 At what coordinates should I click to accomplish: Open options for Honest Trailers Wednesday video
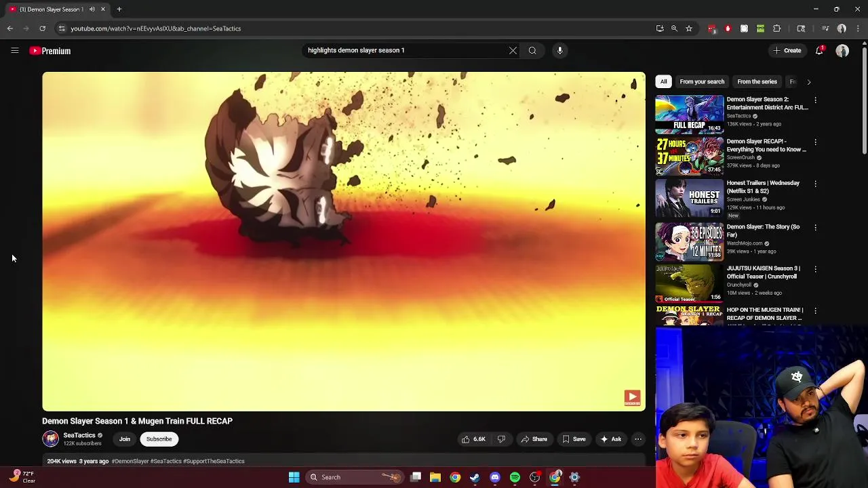pos(815,184)
